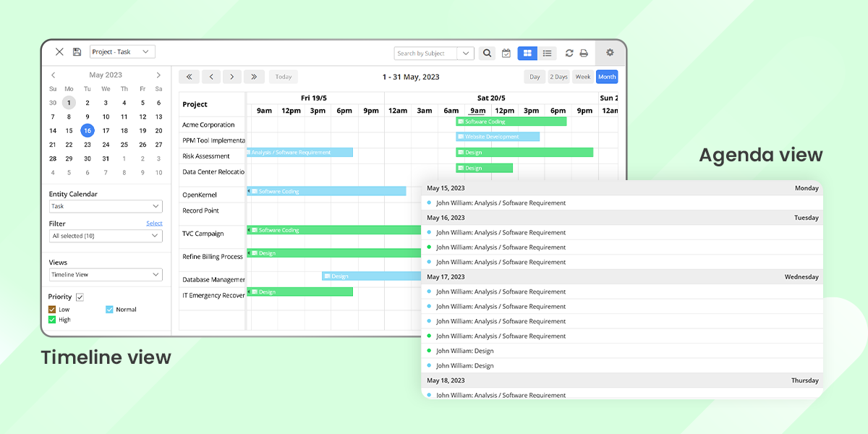Select May 31 in the mini calendar

click(x=106, y=158)
